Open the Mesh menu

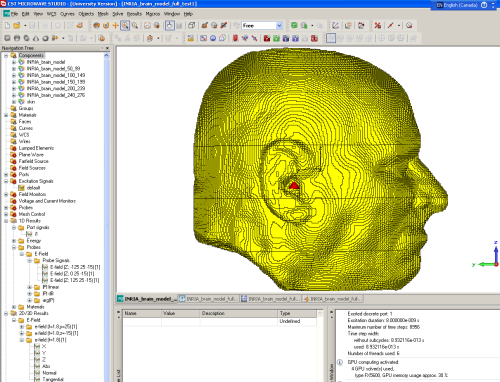click(103, 14)
